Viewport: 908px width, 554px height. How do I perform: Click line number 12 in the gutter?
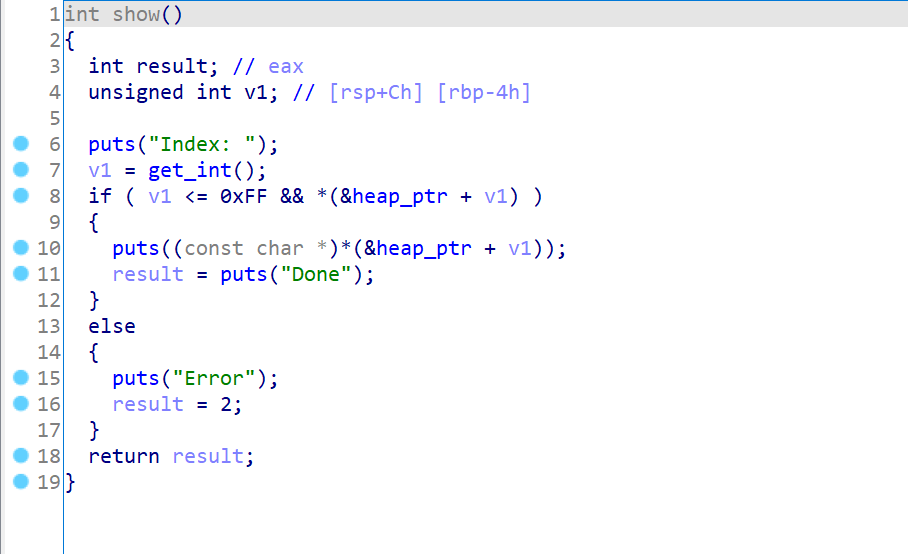click(x=49, y=300)
